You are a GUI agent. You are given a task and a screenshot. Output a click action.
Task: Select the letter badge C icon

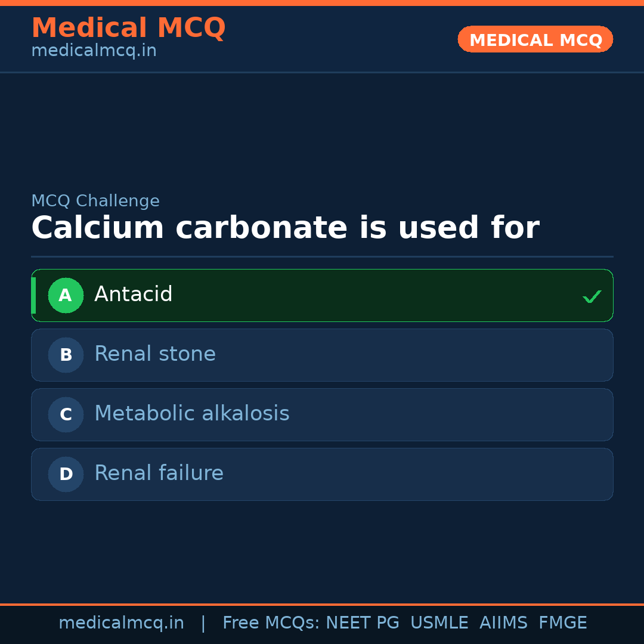66,414
